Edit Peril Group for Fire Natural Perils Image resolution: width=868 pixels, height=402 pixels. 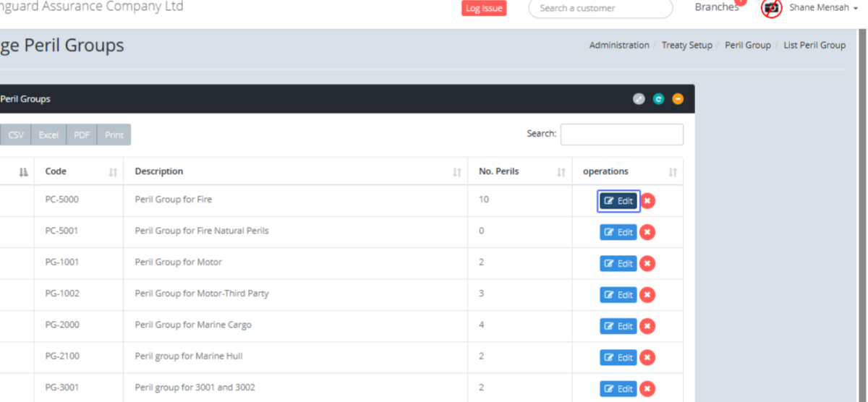618,232
